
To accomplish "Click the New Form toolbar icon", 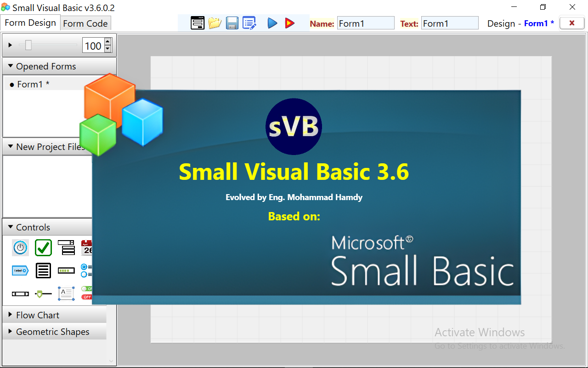I will click(198, 23).
